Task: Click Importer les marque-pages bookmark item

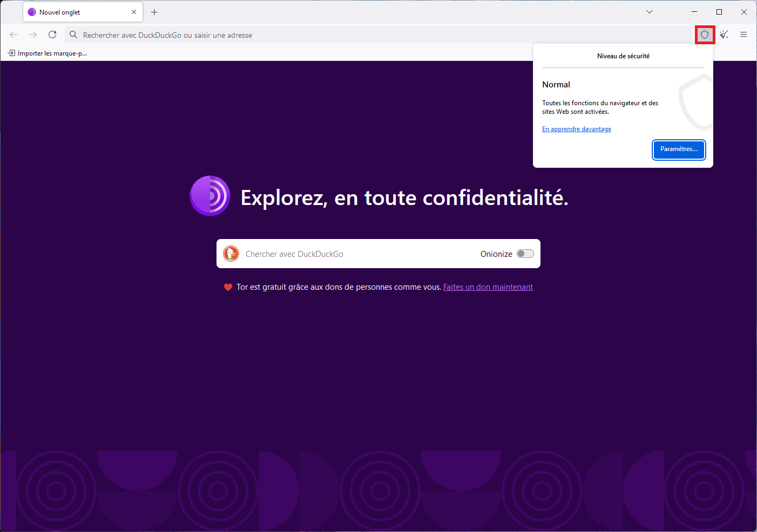Action: (x=47, y=53)
